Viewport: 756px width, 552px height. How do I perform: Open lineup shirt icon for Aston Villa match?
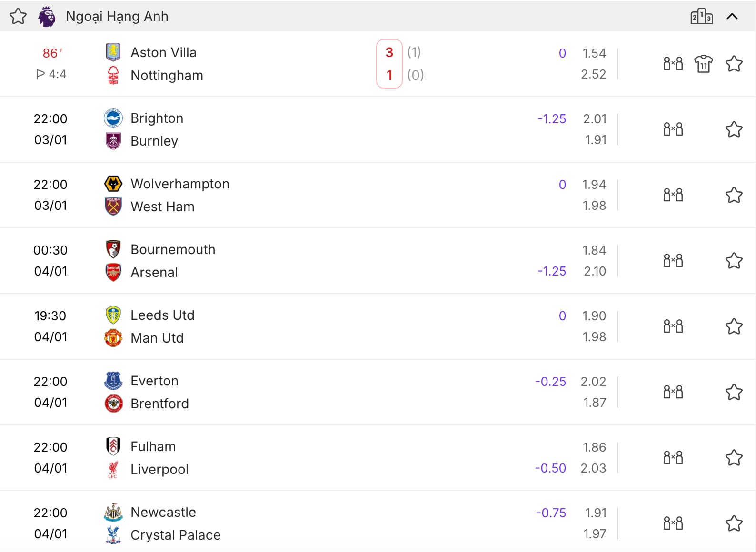703,64
